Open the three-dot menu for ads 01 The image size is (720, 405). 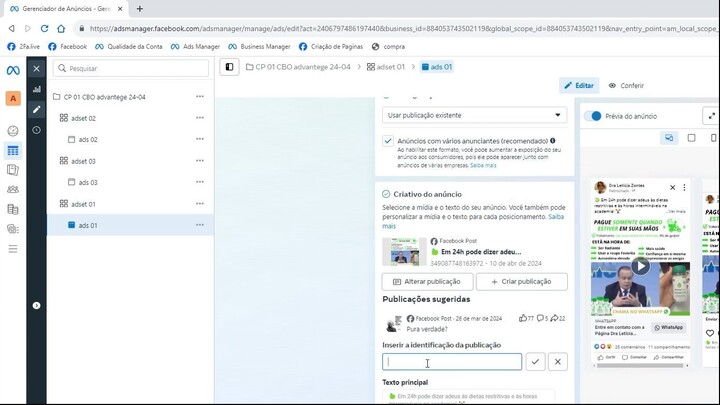pyautogui.click(x=200, y=225)
